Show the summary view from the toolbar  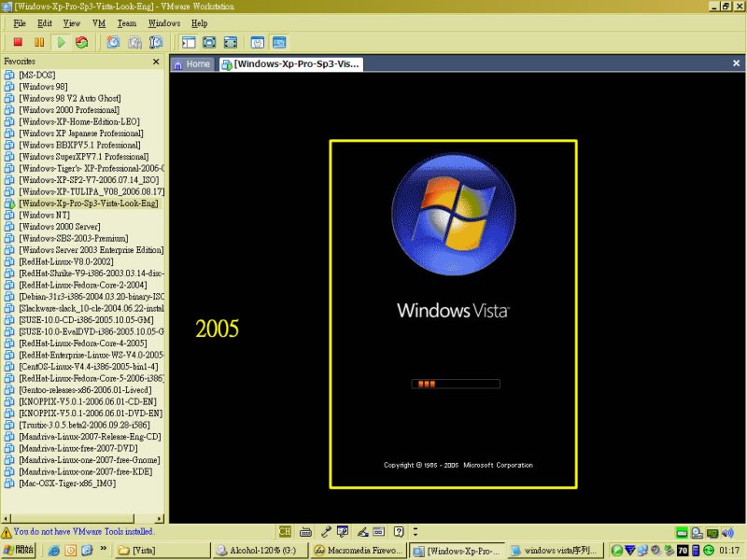click(x=258, y=42)
